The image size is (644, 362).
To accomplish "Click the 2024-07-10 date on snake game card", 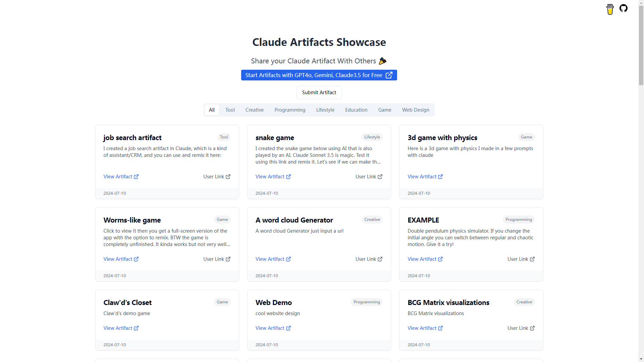I will [267, 193].
